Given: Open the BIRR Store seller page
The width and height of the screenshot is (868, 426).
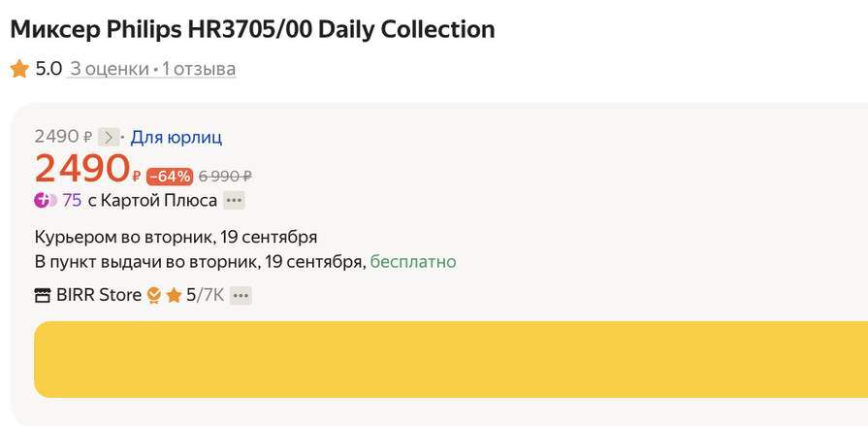Looking at the screenshot, I should tap(99, 295).
